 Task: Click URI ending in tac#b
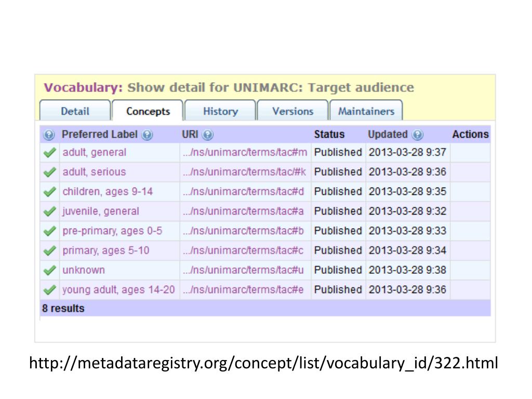(243, 231)
